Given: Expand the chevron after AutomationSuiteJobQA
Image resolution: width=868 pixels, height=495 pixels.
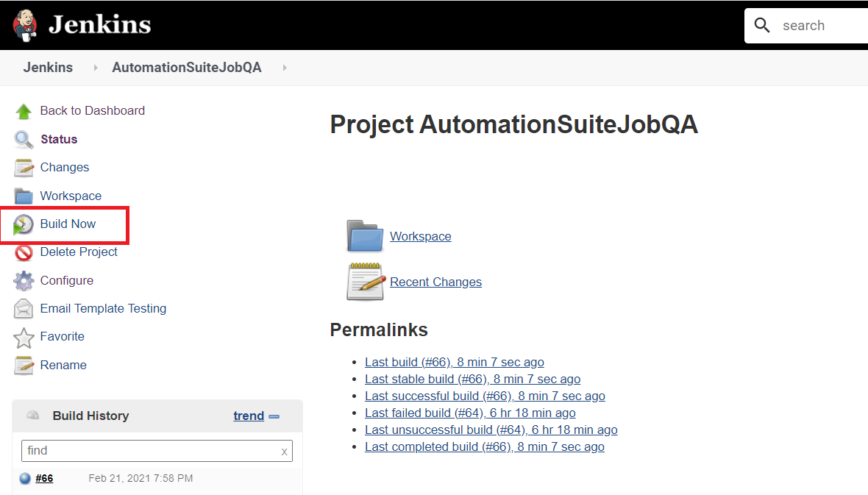Looking at the screenshot, I should pos(285,67).
